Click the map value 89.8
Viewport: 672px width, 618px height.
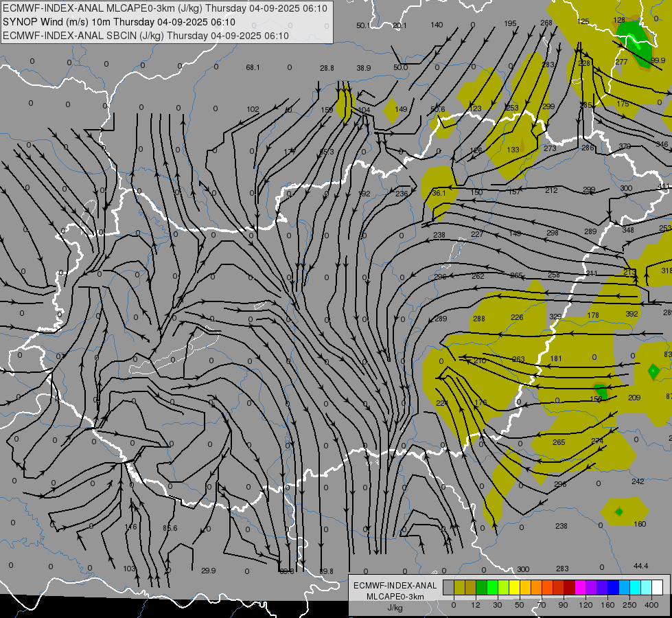pos(327,571)
